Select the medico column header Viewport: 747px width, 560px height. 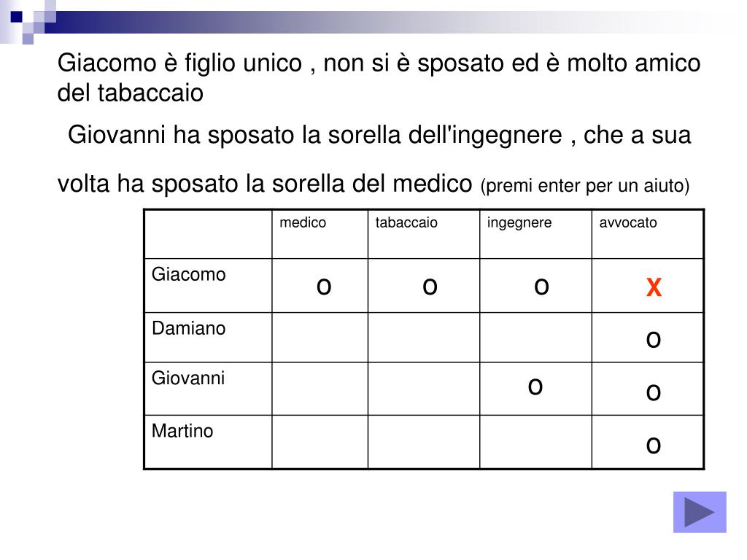coord(303,222)
